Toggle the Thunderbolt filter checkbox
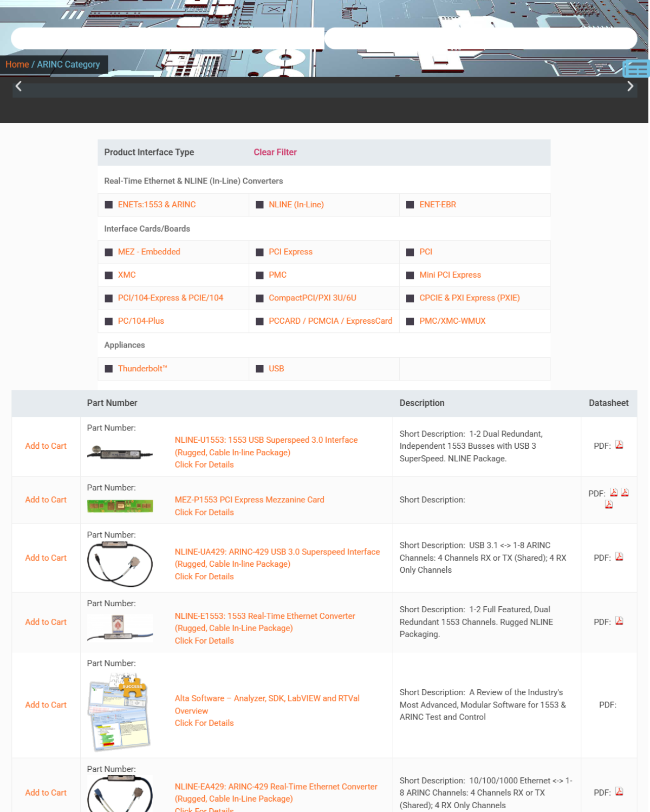This screenshot has width=650, height=812. 109,369
